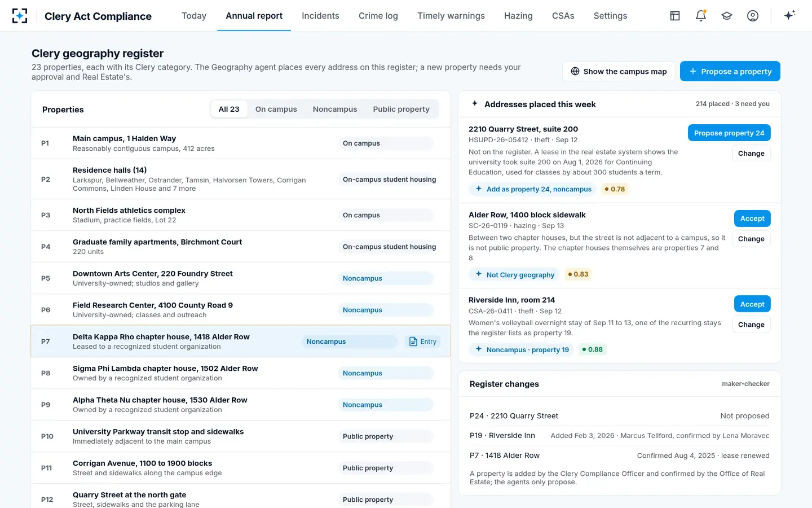Accept the Riverside Inn placement
Screen dimensions: 812x508
pyautogui.click(x=752, y=304)
